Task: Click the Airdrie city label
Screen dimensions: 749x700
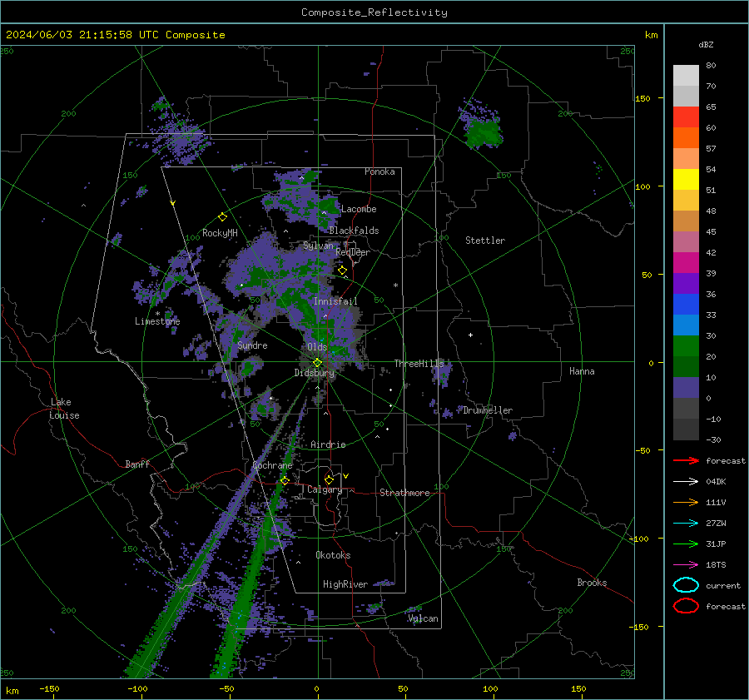Action: pyautogui.click(x=328, y=444)
